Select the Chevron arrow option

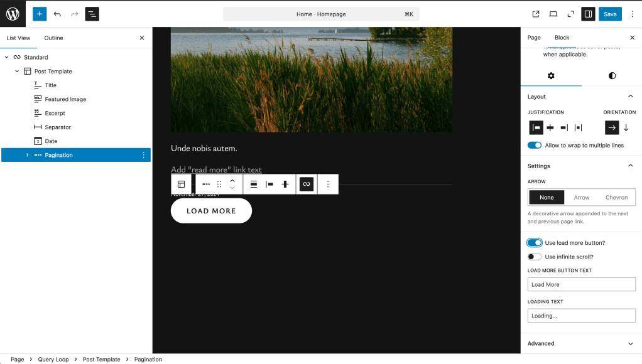[616, 197]
